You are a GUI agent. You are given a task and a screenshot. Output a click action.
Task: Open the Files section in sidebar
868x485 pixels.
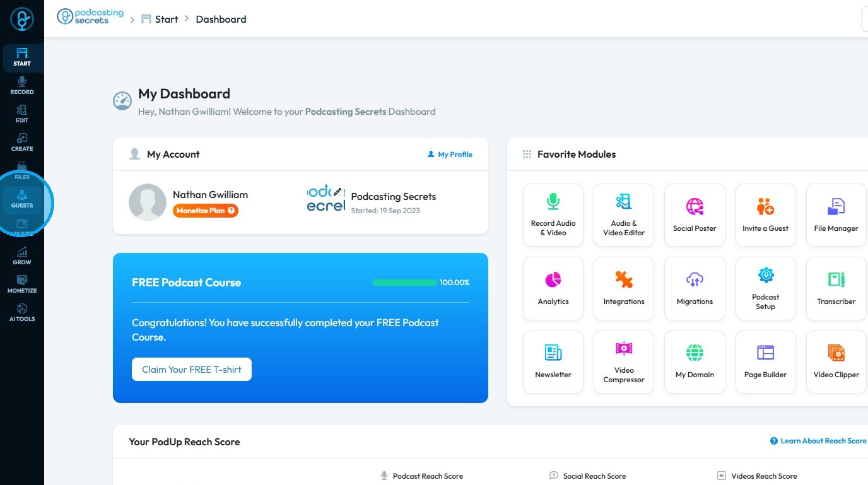pos(22,171)
